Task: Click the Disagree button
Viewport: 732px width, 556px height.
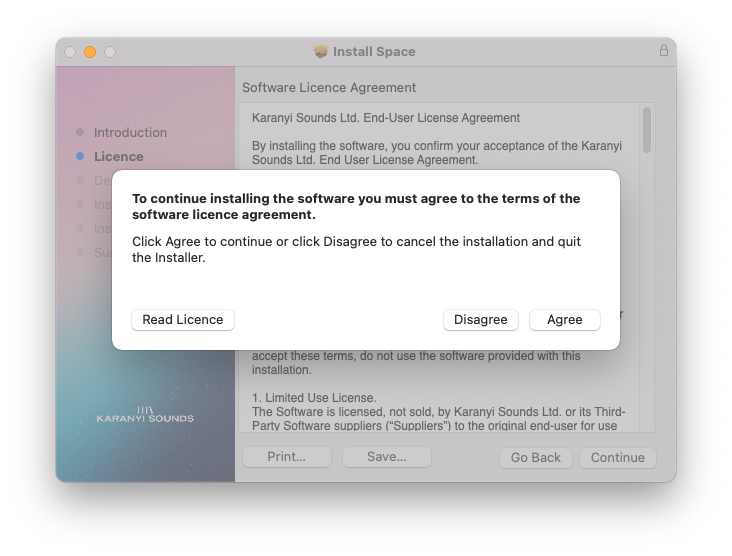Action: [480, 320]
